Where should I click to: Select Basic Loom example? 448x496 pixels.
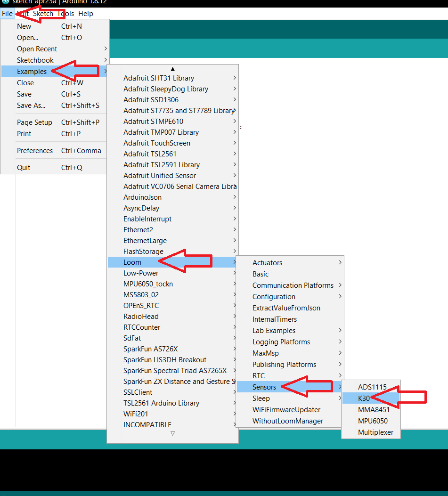click(290, 274)
